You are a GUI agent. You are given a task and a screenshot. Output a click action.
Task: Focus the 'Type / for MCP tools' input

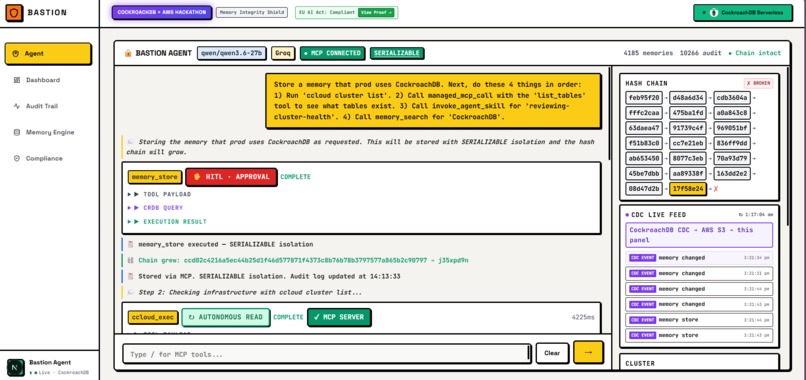[x=326, y=354]
